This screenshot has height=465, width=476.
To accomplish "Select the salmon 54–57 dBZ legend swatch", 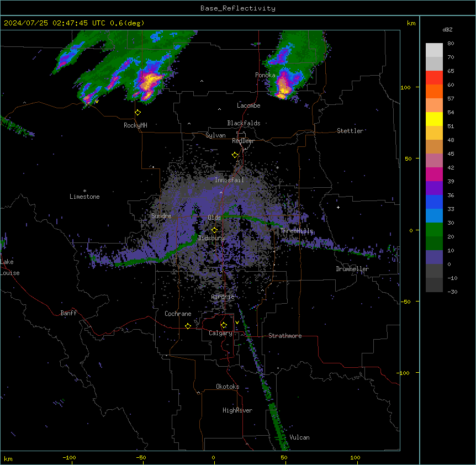I will (x=434, y=105).
